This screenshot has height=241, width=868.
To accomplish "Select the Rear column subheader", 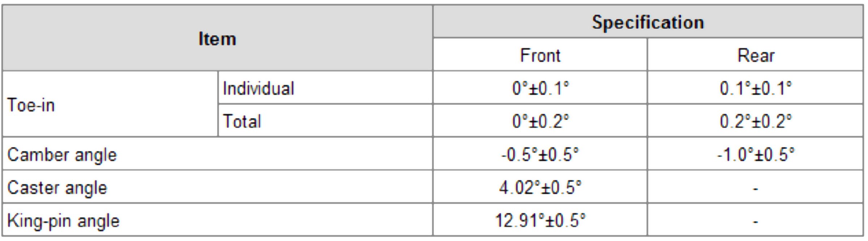I will 756,55.
